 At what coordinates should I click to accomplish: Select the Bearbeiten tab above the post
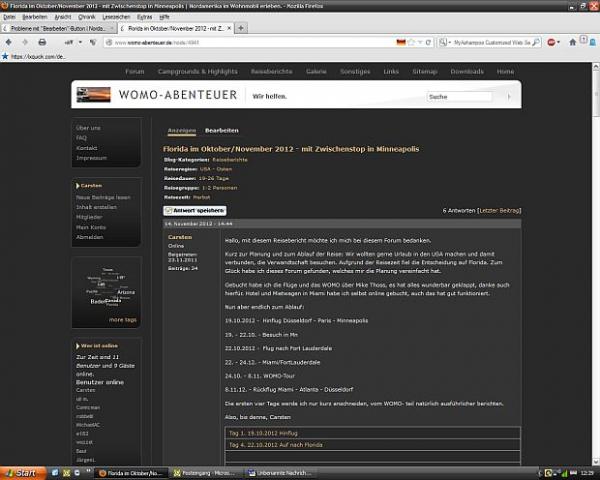[x=222, y=131]
